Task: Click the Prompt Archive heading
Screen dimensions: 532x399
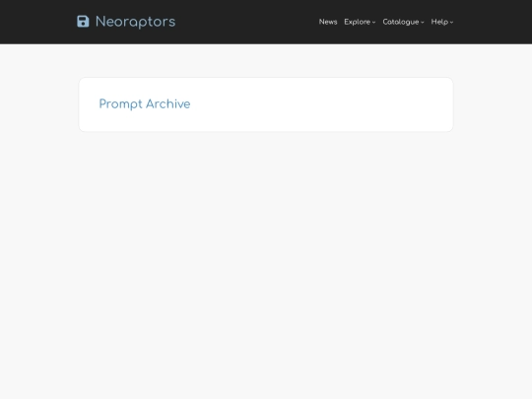Action: [145, 104]
